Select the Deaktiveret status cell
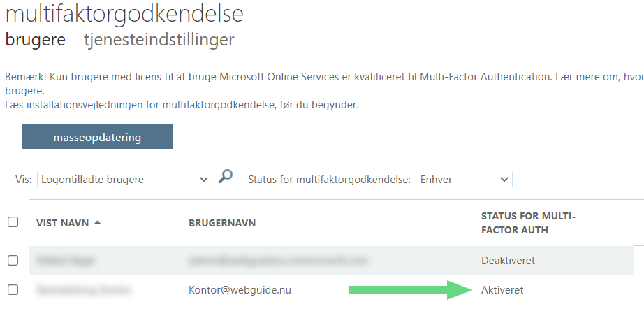Image resolution: width=644 pixels, height=325 pixels. pyautogui.click(x=508, y=261)
